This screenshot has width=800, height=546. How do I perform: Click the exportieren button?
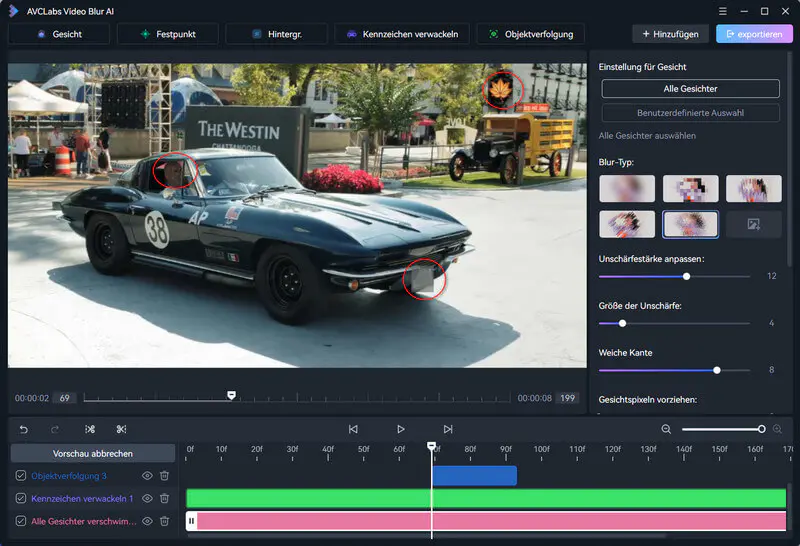pos(754,34)
